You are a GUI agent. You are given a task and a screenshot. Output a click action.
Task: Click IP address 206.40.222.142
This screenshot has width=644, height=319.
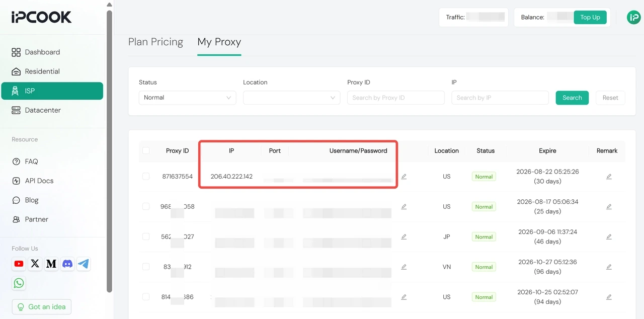coord(231,177)
